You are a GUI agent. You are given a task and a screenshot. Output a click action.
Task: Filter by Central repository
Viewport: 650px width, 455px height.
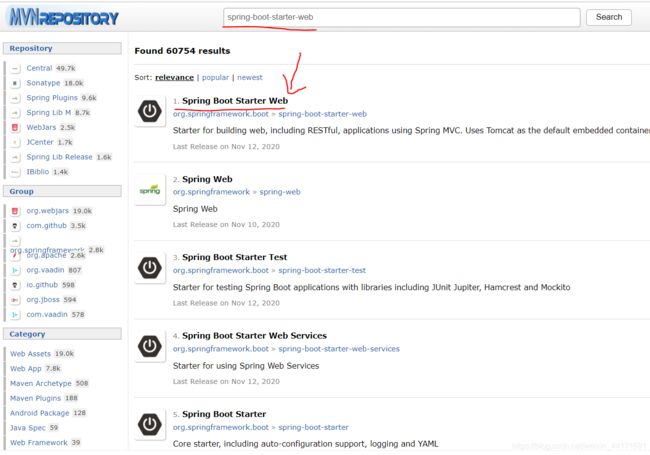(x=39, y=68)
